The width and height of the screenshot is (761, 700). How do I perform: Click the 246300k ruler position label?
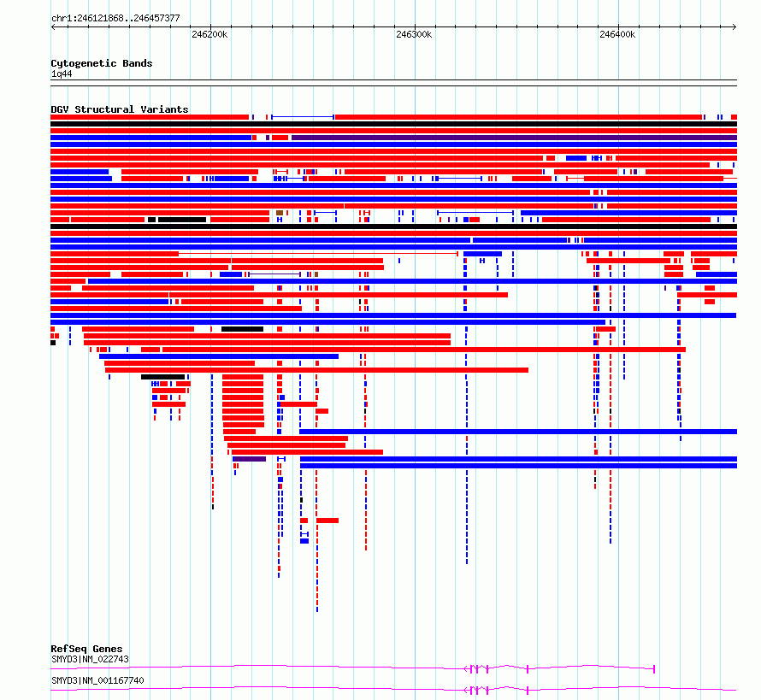click(414, 34)
